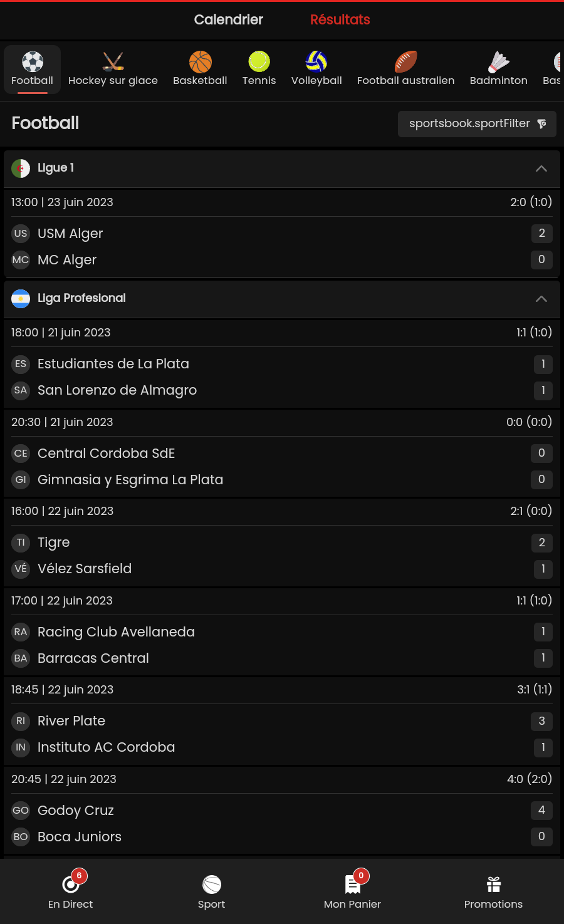Image resolution: width=564 pixels, height=924 pixels.
Task: Open the USM Alger team link
Action: pos(70,234)
